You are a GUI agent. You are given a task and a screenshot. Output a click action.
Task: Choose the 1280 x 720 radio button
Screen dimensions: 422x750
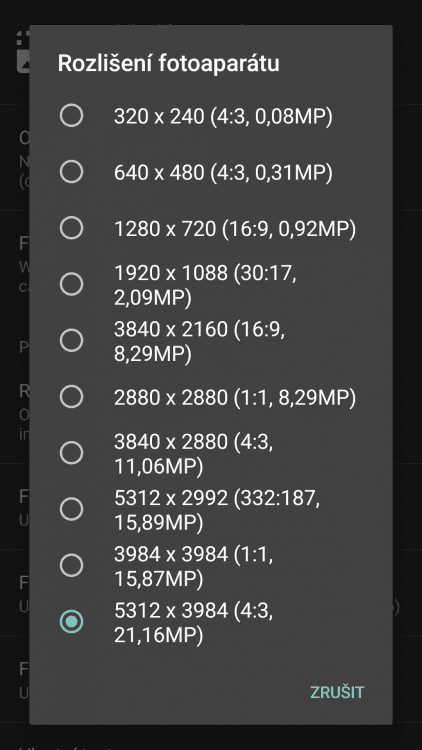click(x=71, y=228)
